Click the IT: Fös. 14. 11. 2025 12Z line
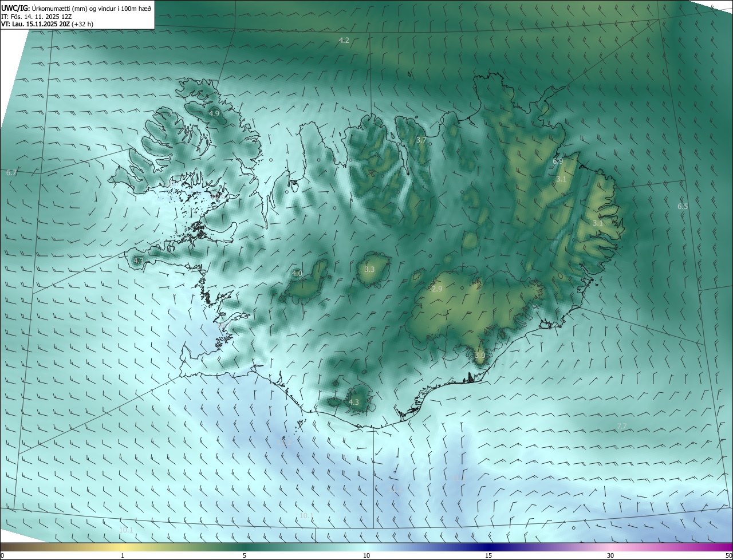This screenshot has height=560, width=733. click(36, 17)
